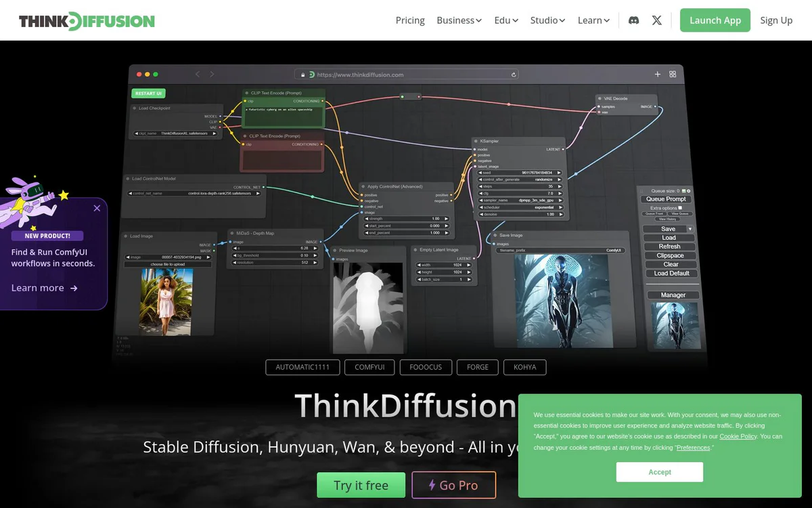The image size is (812, 508).
Task: Select the FORGE tab
Action: [478, 367]
